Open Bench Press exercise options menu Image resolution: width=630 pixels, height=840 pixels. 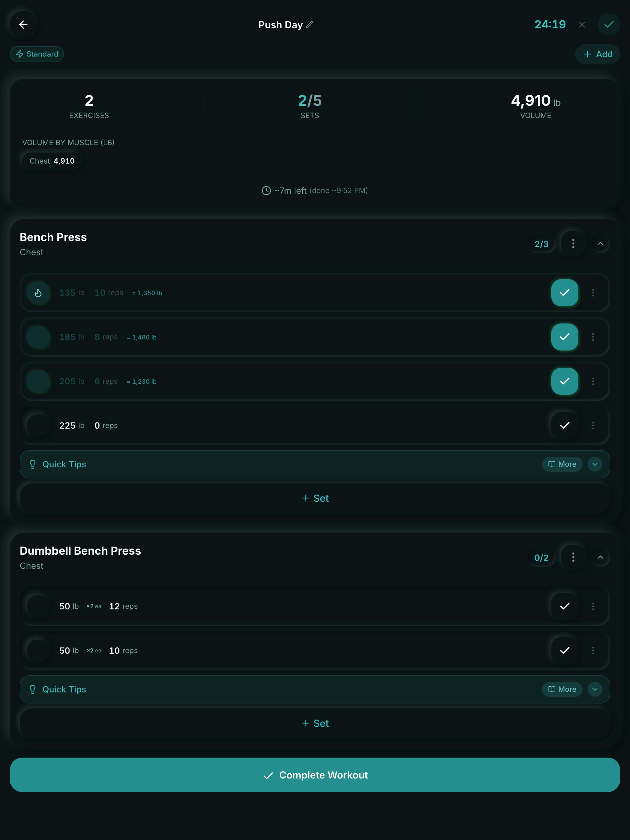pyautogui.click(x=573, y=244)
